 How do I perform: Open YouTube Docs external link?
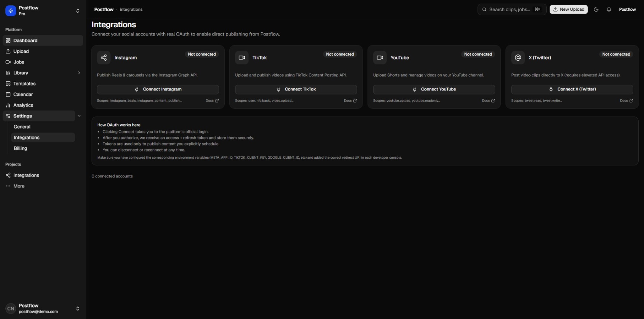click(488, 101)
